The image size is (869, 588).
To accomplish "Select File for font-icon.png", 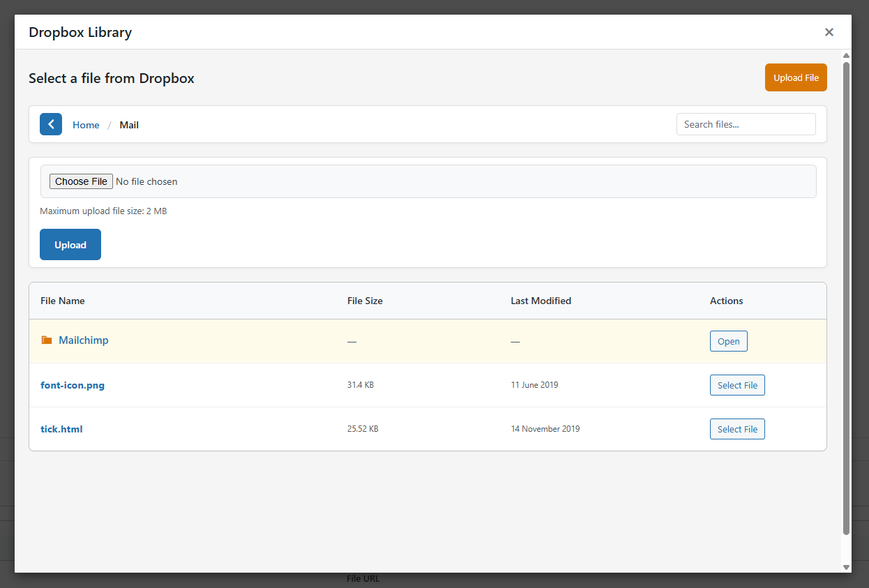I will pos(737,385).
